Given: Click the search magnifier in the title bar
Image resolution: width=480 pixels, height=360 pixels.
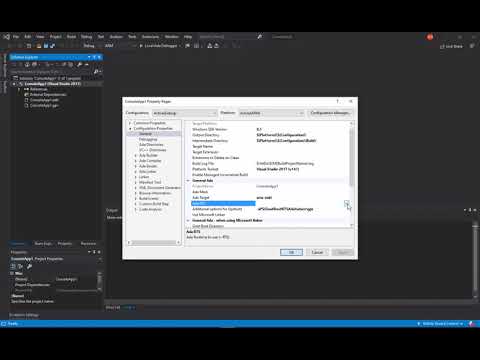Looking at the screenshot, I should [x=260, y=37].
